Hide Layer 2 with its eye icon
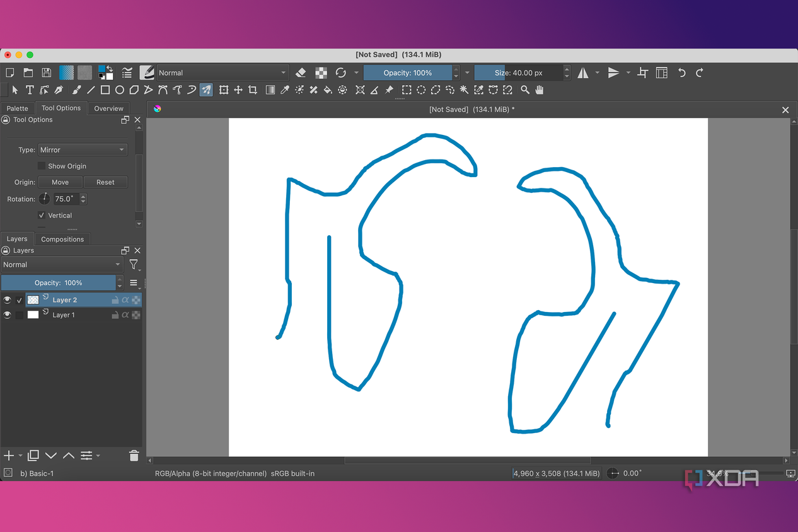This screenshot has height=532, width=798. click(8, 300)
